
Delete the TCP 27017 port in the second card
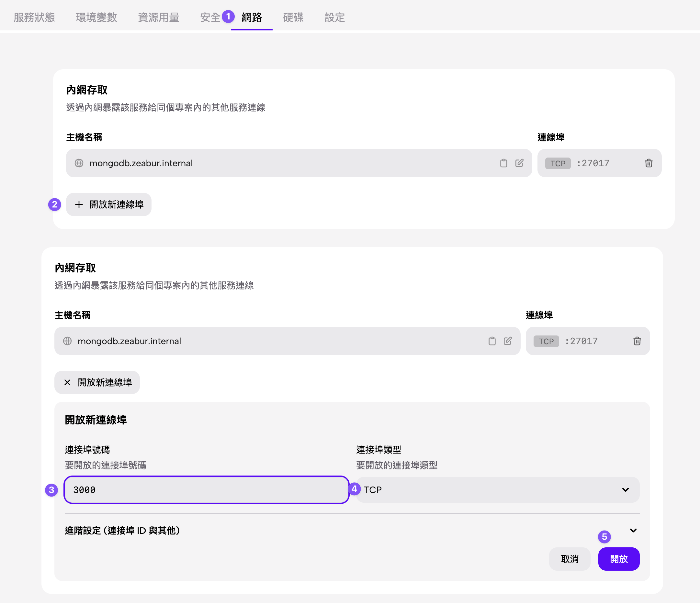click(x=637, y=341)
